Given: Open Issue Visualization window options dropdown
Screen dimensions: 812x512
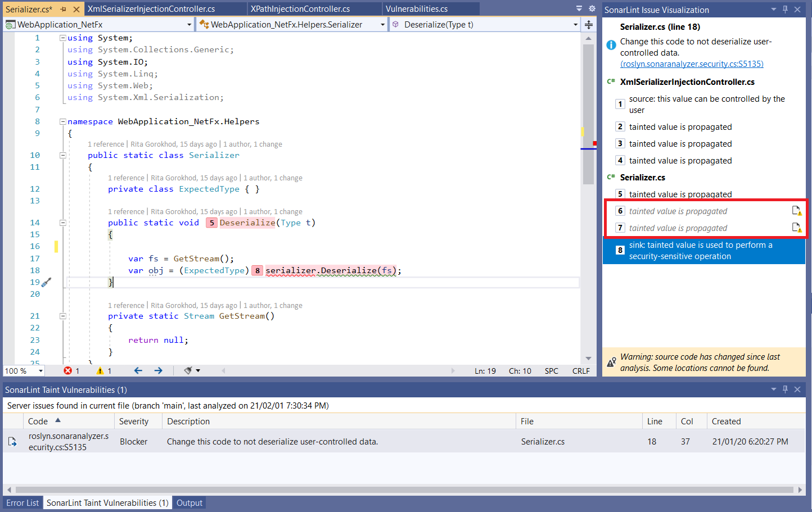Looking at the screenshot, I should pos(773,10).
